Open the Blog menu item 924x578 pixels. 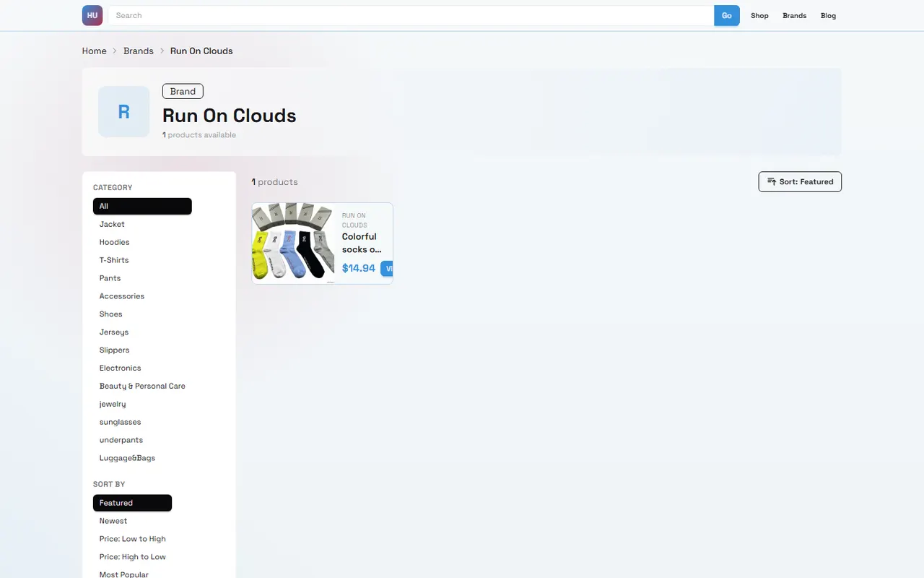[x=828, y=15]
